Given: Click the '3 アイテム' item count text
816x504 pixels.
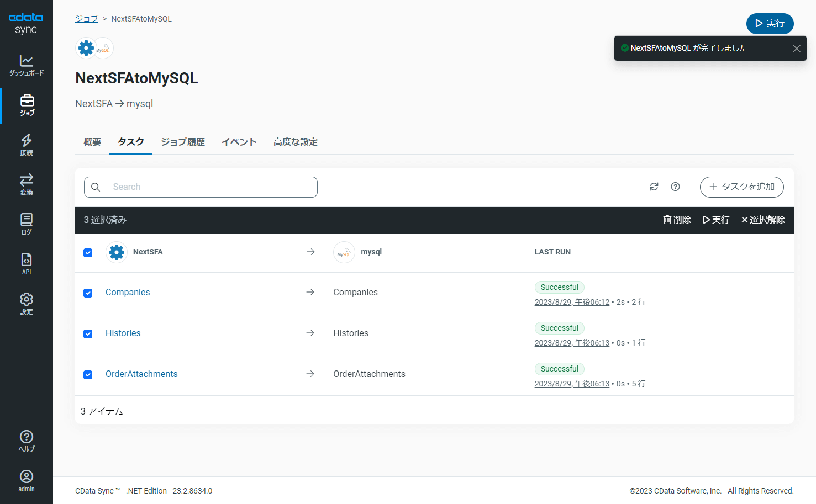Looking at the screenshot, I should [x=102, y=411].
